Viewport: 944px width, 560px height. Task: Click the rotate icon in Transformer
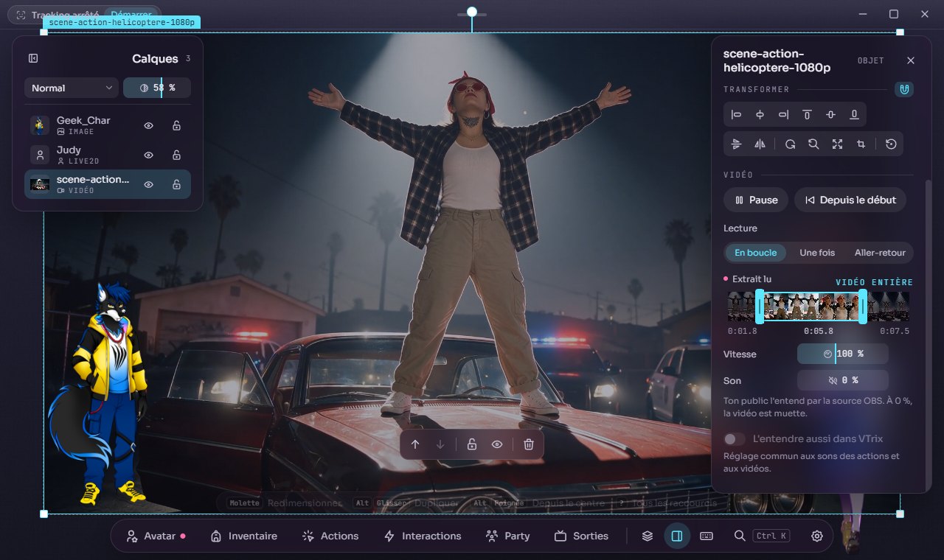790,144
